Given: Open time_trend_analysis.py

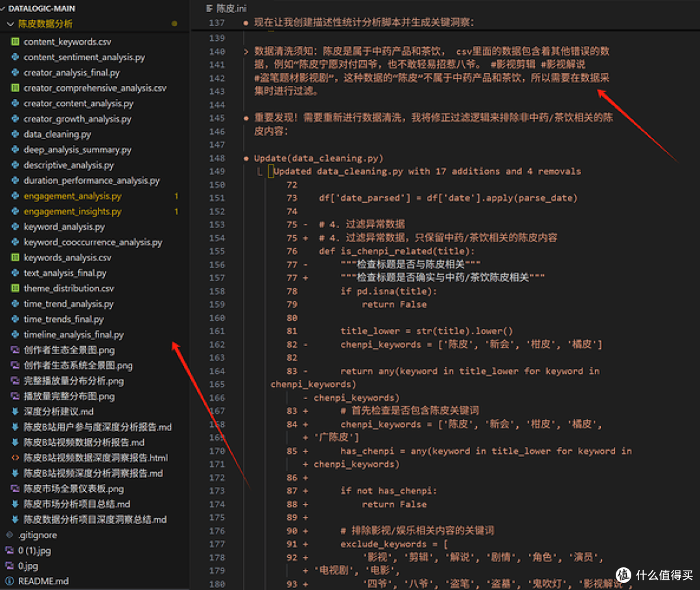Looking at the screenshot, I should 68,304.
